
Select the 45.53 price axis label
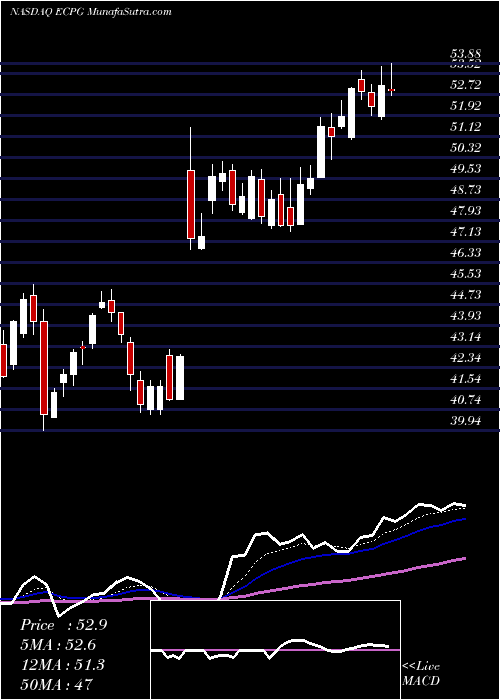tap(466, 273)
